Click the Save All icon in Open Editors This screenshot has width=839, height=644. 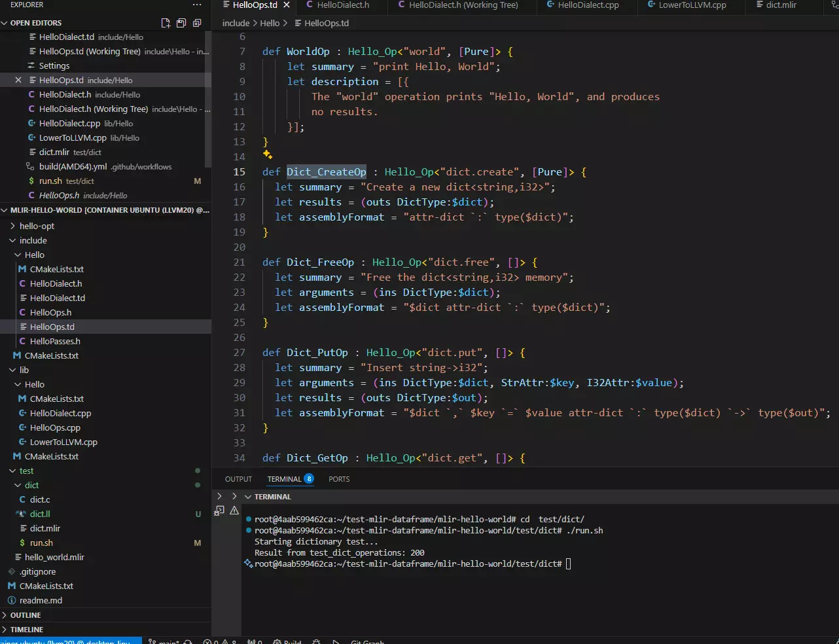pos(181,23)
